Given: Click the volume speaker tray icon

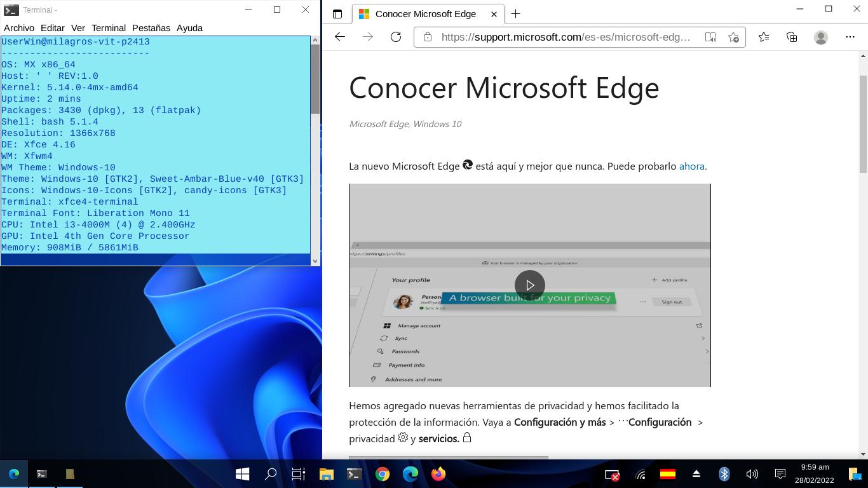Looking at the screenshot, I should [x=752, y=474].
